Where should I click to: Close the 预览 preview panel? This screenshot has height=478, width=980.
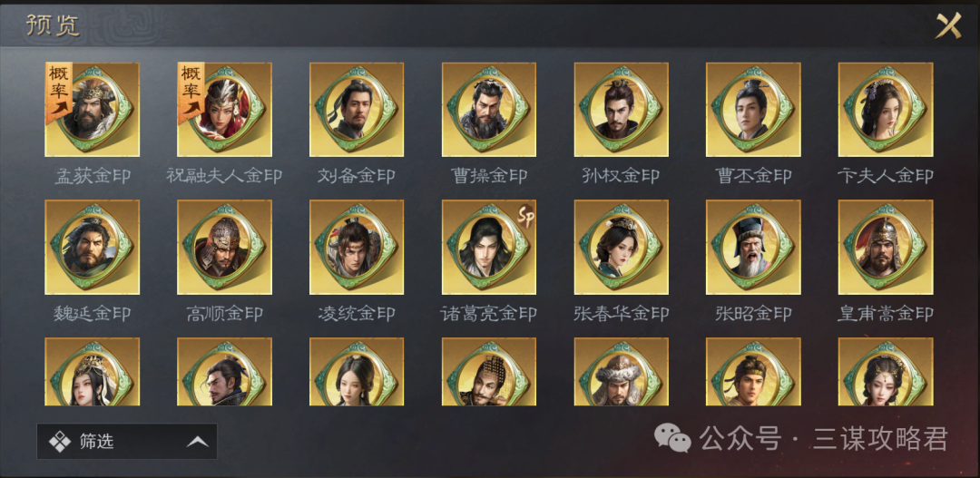(948, 25)
